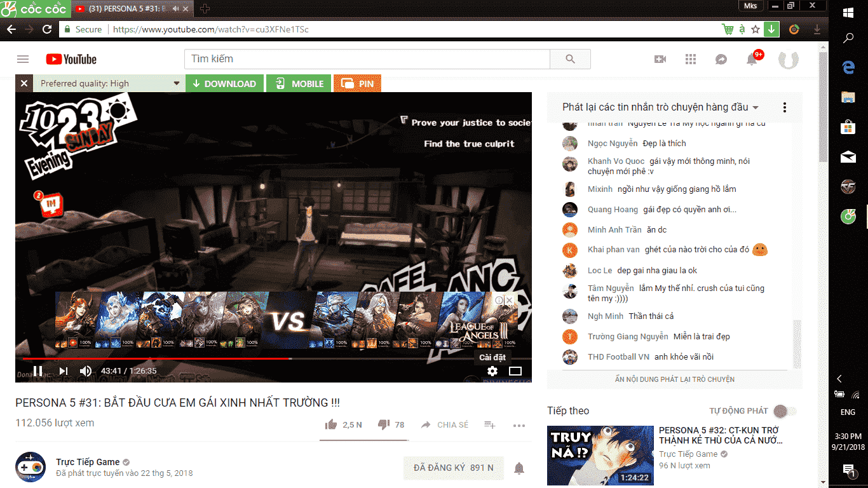This screenshot has width=868, height=488.
Task: Add video to a playlist
Action: tap(490, 424)
